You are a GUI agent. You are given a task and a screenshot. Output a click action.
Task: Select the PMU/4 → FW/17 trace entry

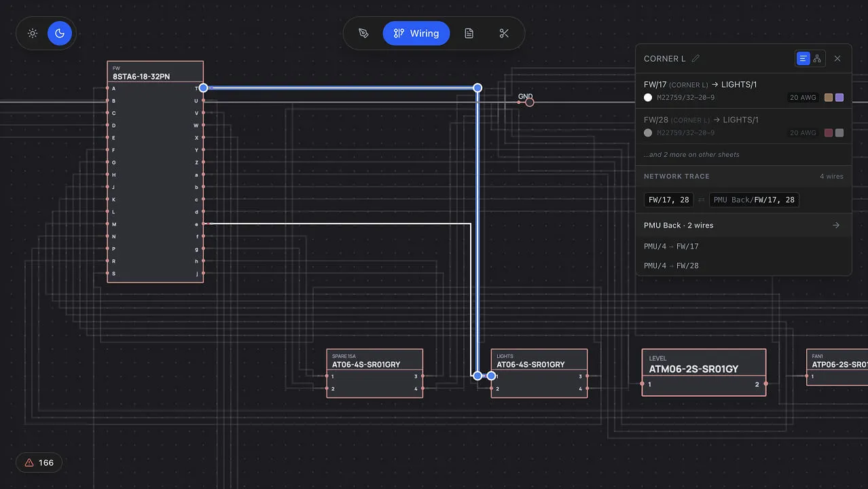671,247
